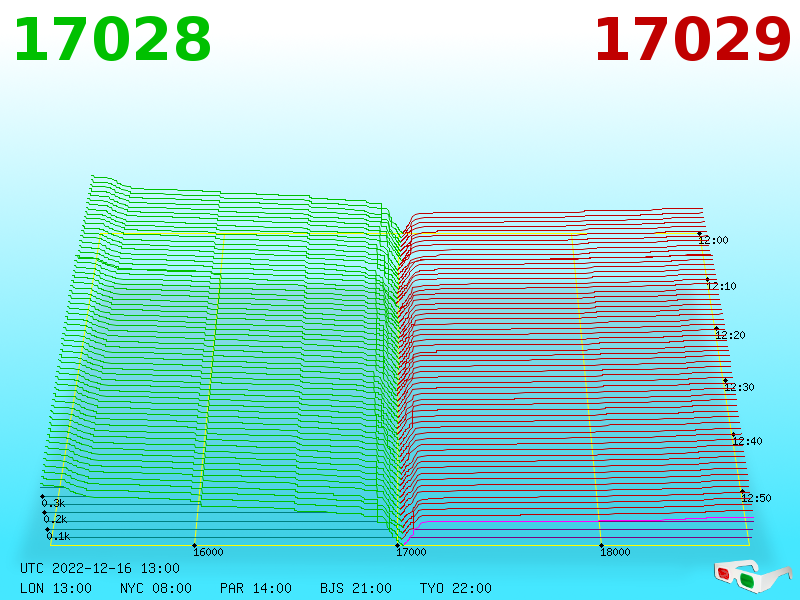
Task: Select the 18000 price axis label
Action: point(615,552)
